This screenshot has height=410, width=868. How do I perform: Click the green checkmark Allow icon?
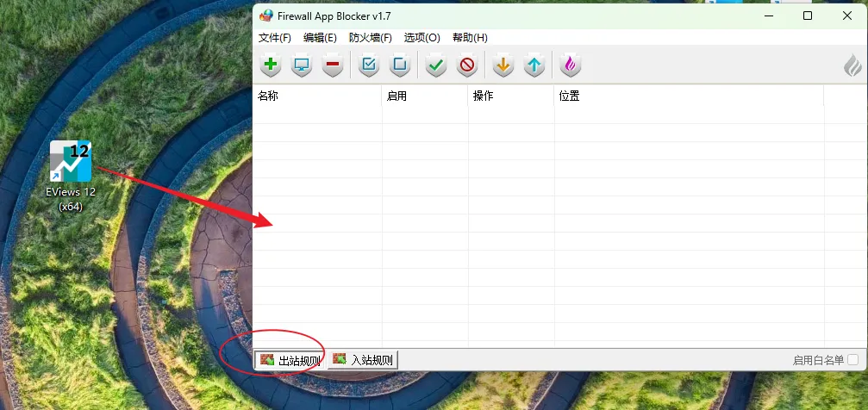(x=436, y=65)
